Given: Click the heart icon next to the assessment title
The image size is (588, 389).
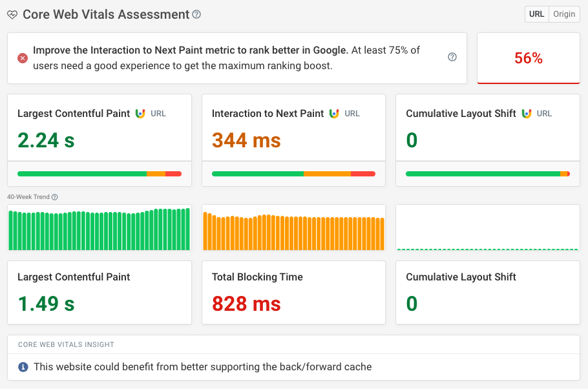Looking at the screenshot, I should pyautogui.click(x=12, y=14).
